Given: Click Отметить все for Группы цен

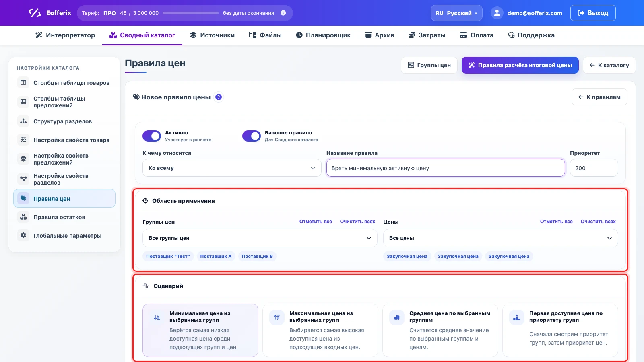Looking at the screenshot, I should (316, 222).
